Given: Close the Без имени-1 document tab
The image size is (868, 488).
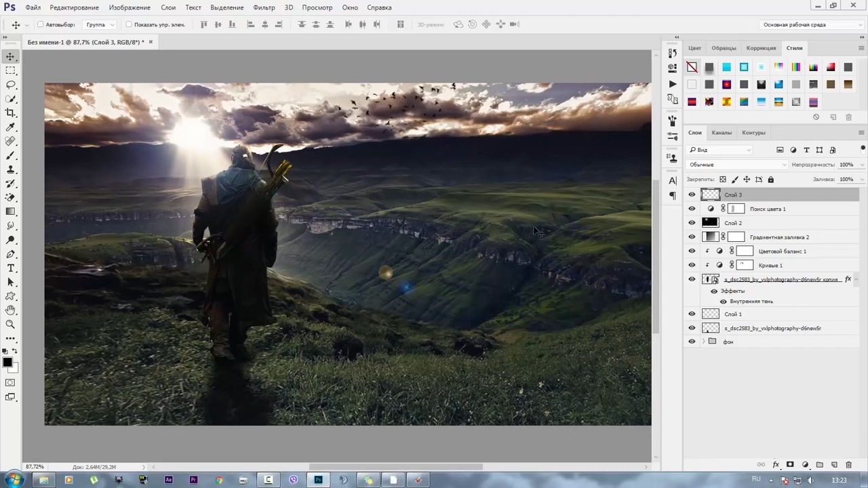Looking at the screenshot, I should coord(151,42).
